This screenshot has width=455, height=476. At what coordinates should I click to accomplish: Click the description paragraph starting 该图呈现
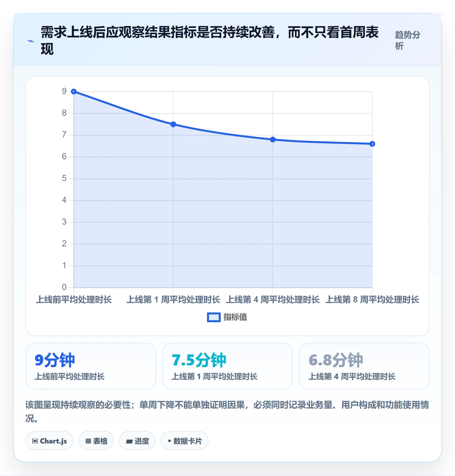227,411
